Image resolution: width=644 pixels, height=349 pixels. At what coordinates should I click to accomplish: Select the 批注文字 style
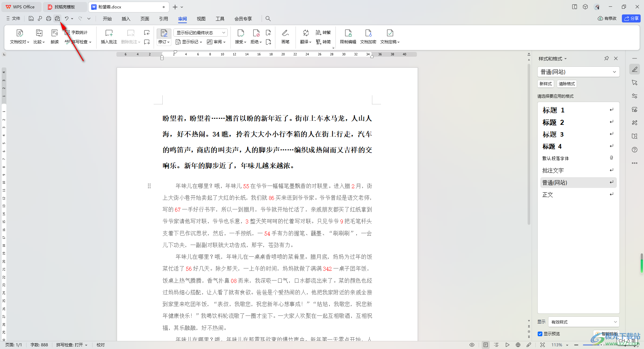coord(578,170)
